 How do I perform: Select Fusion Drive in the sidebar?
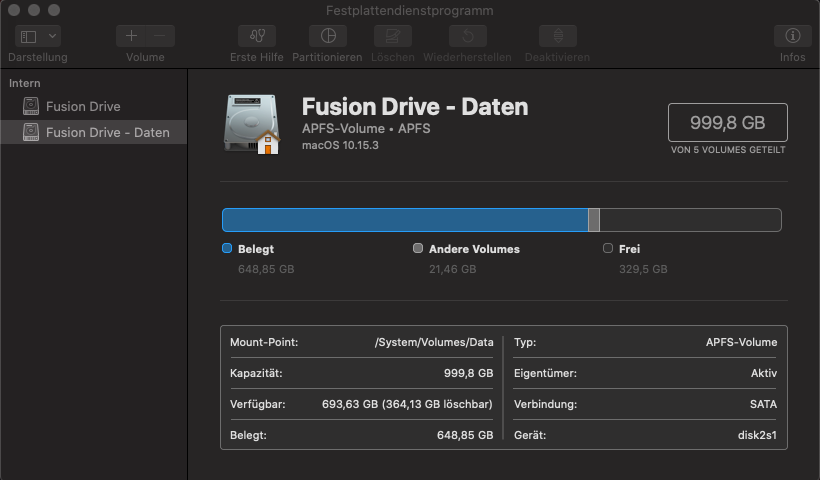83,106
